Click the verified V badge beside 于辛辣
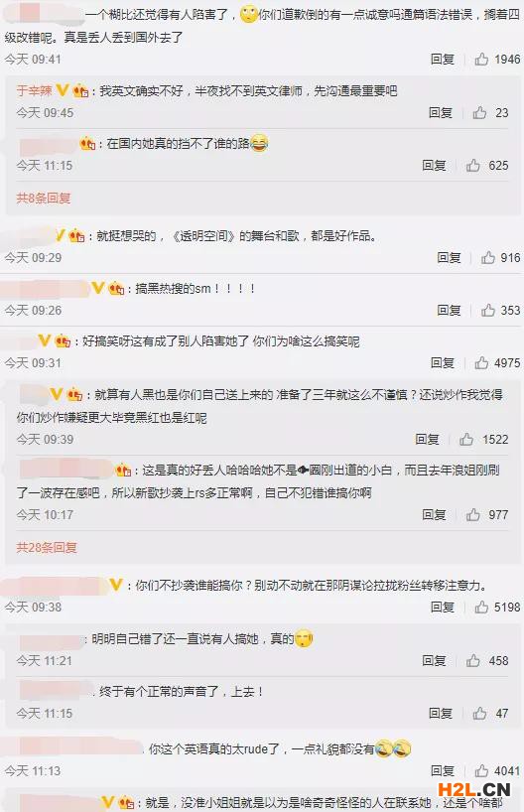The width and height of the screenshot is (524, 812). [63, 90]
